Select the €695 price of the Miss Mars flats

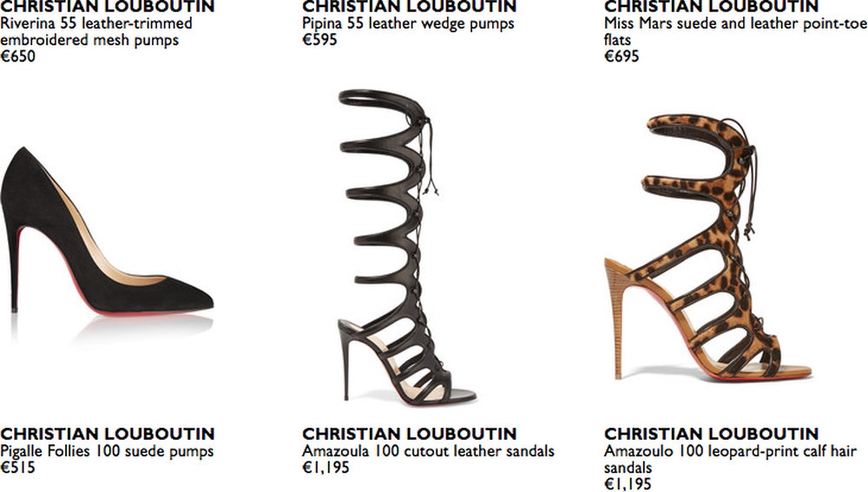coord(621,56)
